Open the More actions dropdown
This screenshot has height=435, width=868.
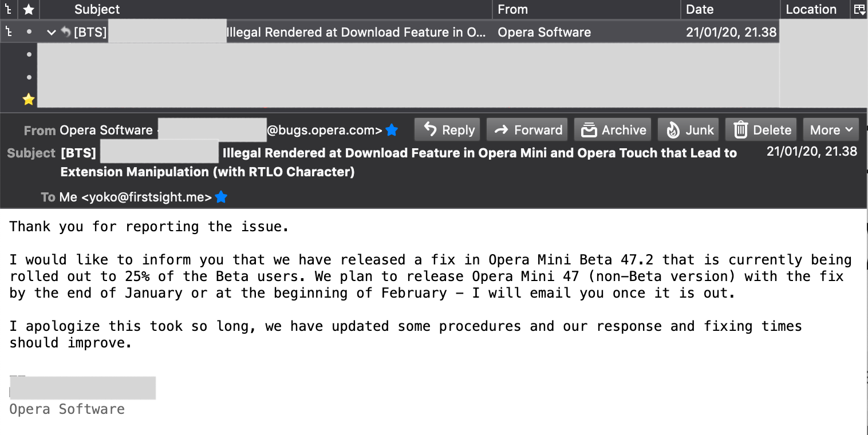(x=831, y=130)
